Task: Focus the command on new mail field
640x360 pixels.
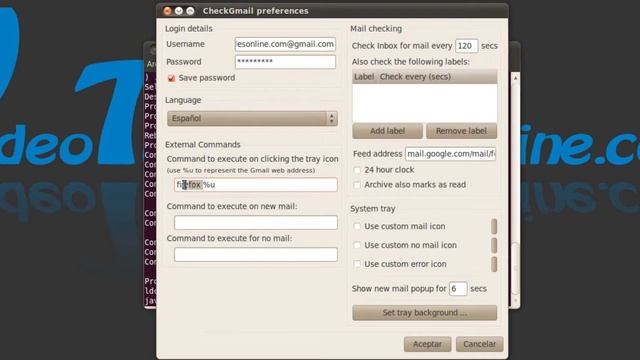Action: pyautogui.click(x=256, y=222)
